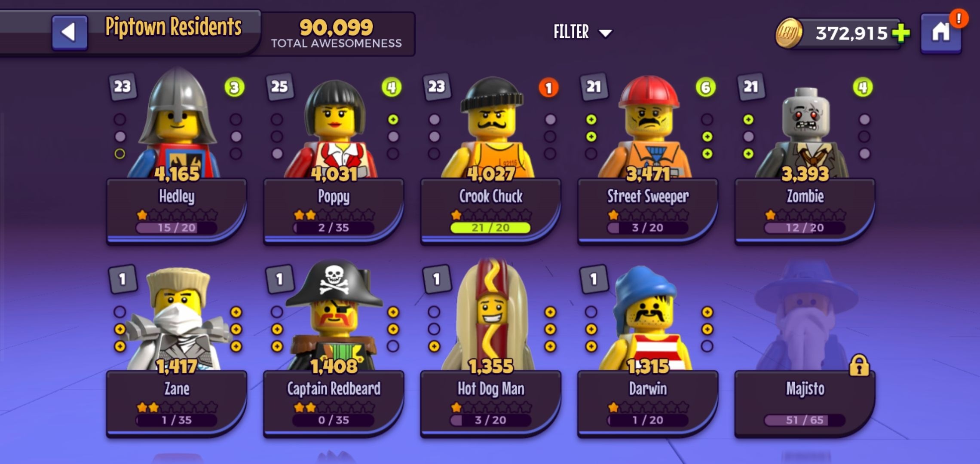Click the FILTER dropdown arrow

coord(605,33)
